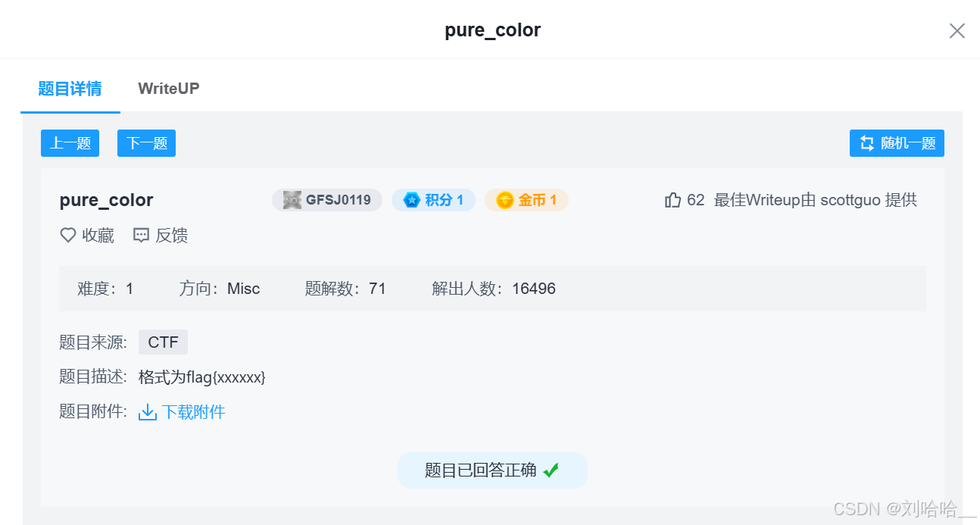Click the green checkmark beside 题目已回答正确
980x525 pixels.
[x=551, y=470]
